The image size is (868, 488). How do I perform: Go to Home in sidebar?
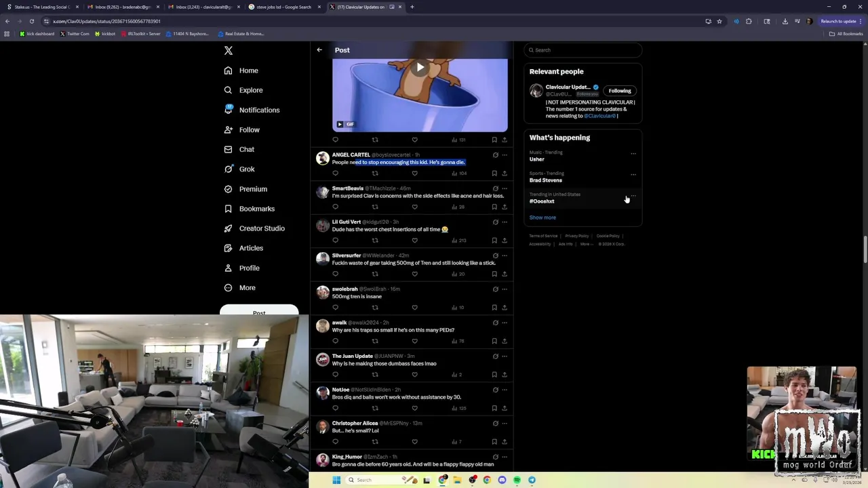pyautogui.click(x=241, y=70)
